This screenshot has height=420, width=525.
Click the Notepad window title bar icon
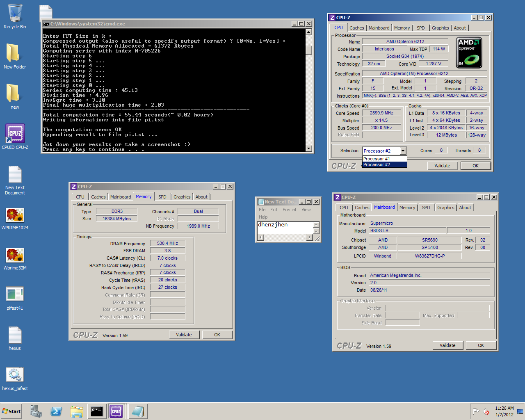click(260, 202)
